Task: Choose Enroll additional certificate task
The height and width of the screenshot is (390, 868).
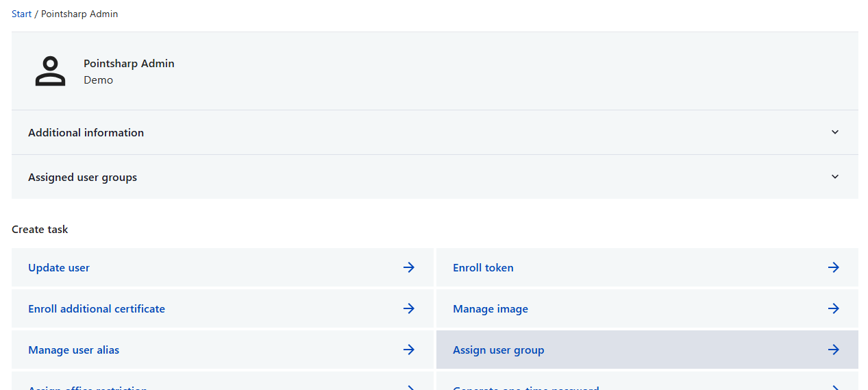Action: 97,308
